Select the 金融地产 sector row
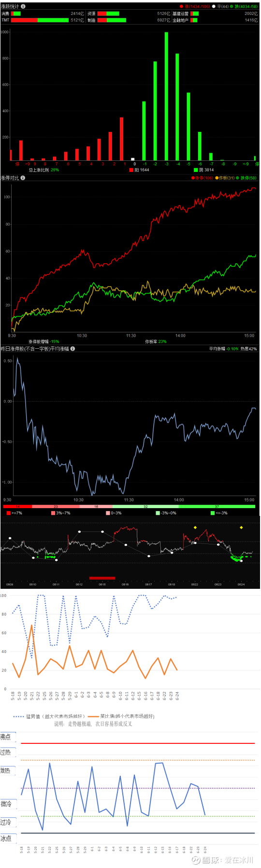Screen dimensions: 261x868 (x=216, y=20)
